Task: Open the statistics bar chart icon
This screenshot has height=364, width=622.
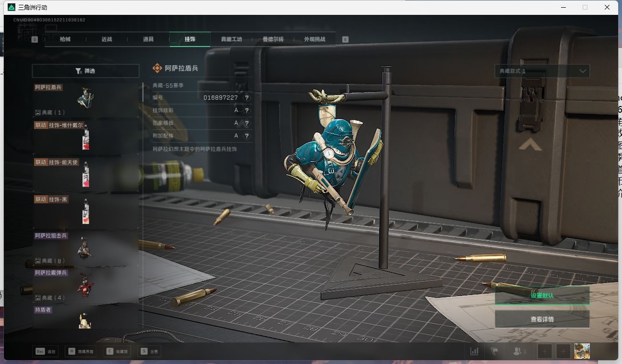Action: (474, 351)
